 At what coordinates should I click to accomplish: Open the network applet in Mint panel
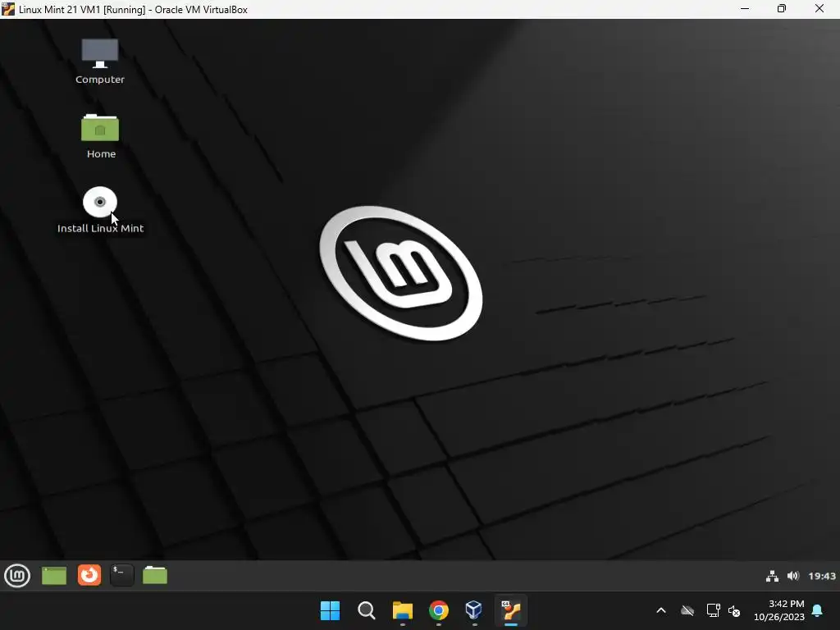coord(772,576)
